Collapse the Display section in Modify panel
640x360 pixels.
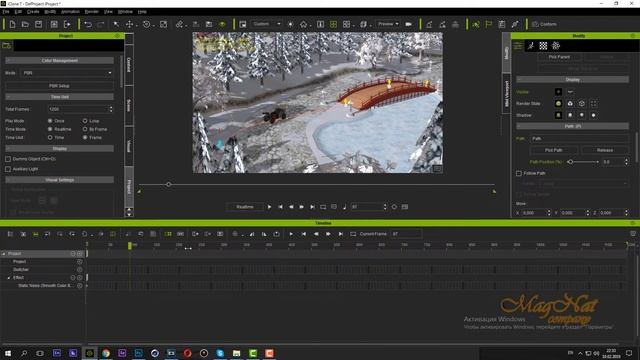(x=572, y=80)
